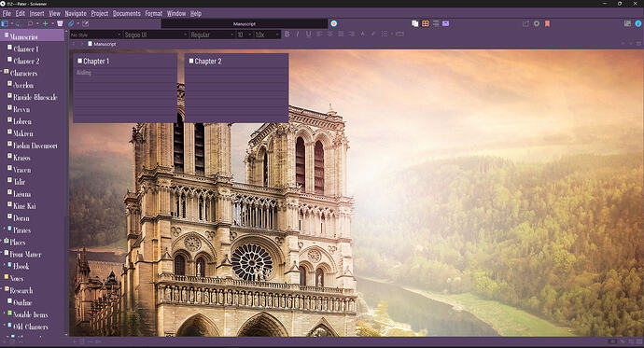Click the insert table icon

(x=400, y=35)
